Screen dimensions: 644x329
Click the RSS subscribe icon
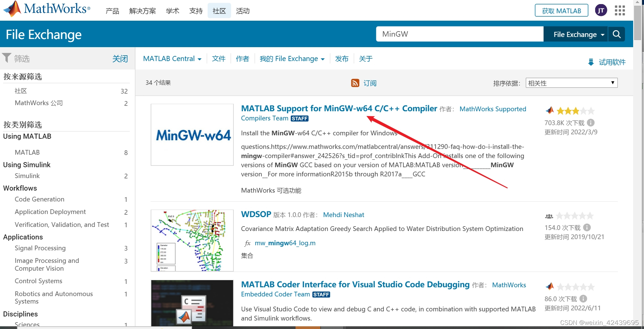click(355, 83)
